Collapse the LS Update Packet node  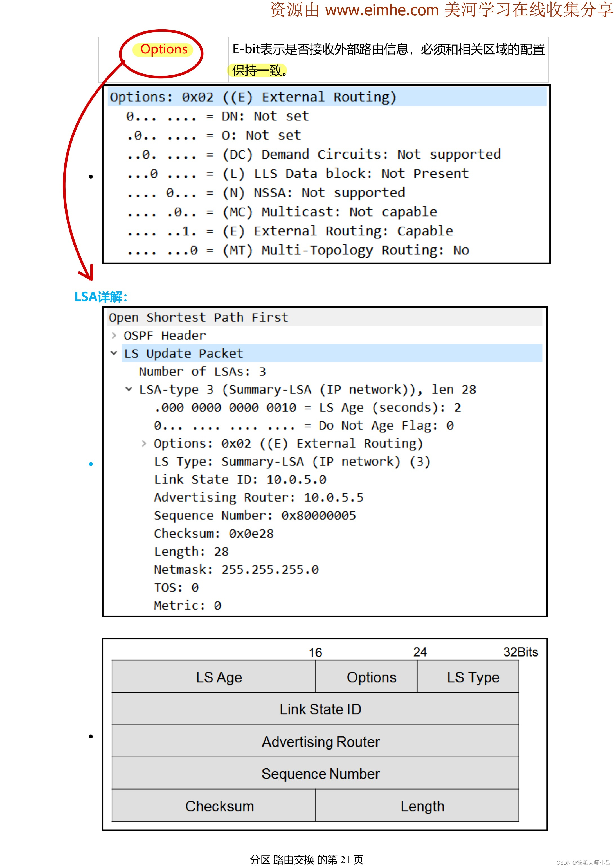click(114, 353)
